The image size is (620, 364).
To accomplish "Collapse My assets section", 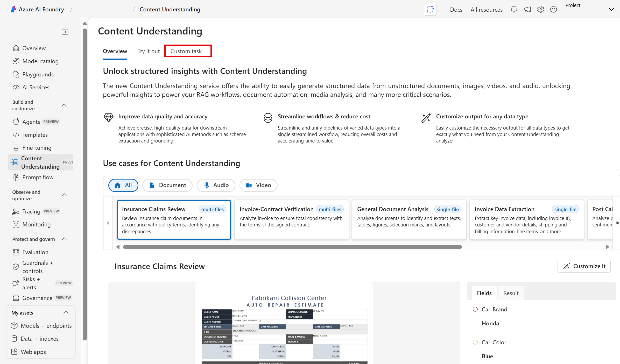I will [x=66, y=312].
